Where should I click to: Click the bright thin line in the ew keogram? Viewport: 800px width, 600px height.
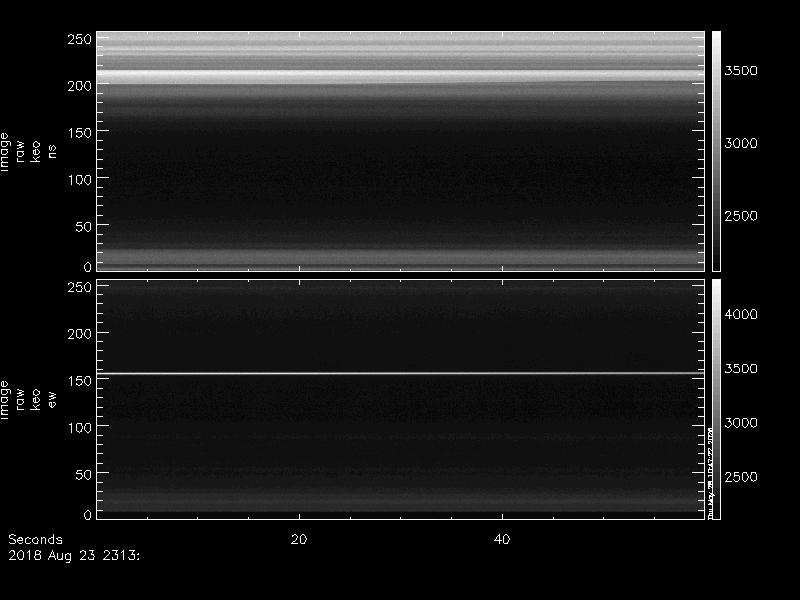coord(401,374)
